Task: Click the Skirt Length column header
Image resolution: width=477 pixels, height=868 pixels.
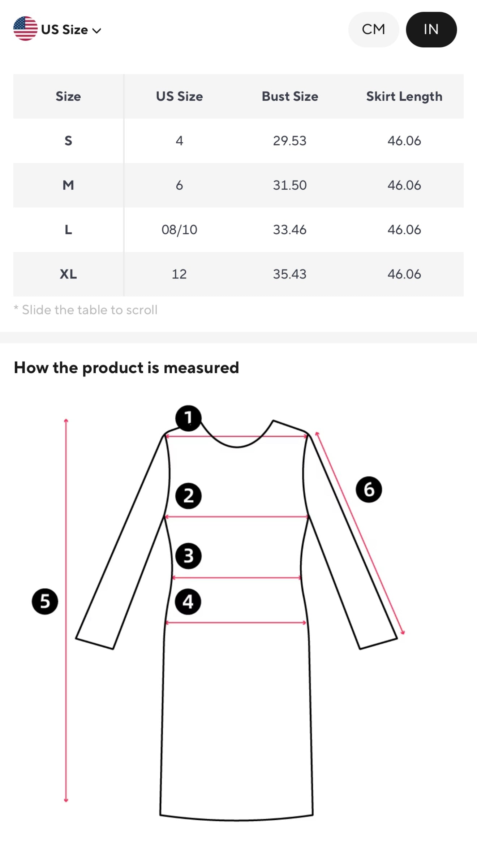Action: (x=404, y=96)
